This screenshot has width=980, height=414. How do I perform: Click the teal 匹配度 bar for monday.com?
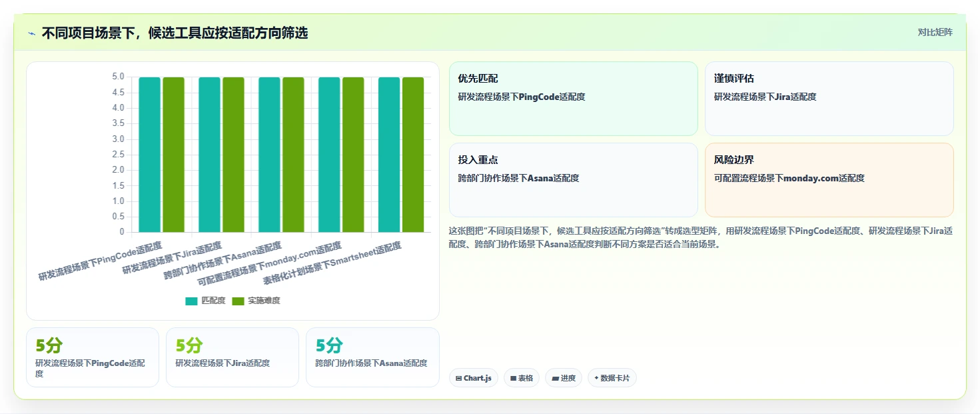pos(329,155)
